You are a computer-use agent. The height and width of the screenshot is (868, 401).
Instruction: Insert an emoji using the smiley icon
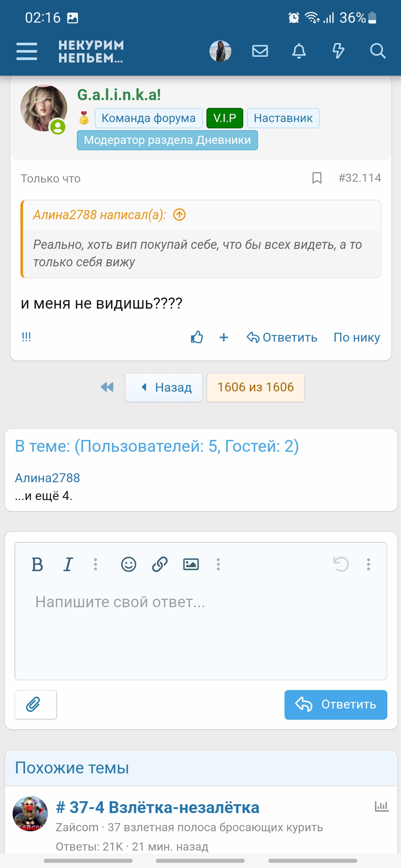[128, 564]
